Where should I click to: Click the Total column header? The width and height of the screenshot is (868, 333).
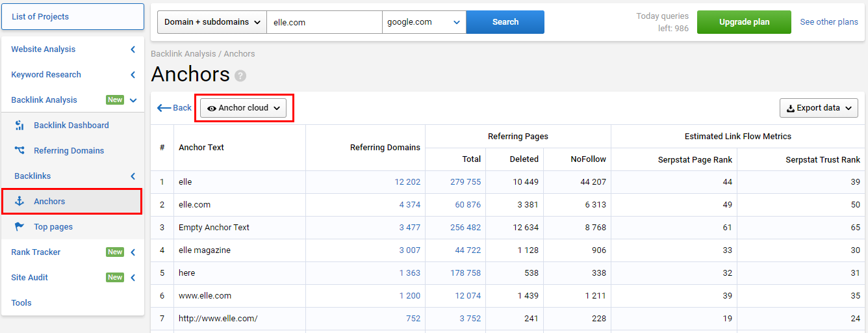(x=472, y=159)
